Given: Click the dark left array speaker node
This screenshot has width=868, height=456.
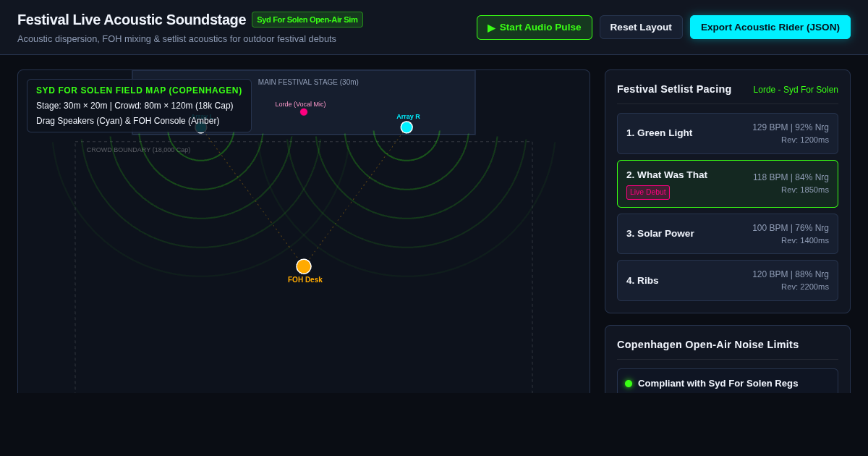Looking at the screenshot, I should (200, 128).
